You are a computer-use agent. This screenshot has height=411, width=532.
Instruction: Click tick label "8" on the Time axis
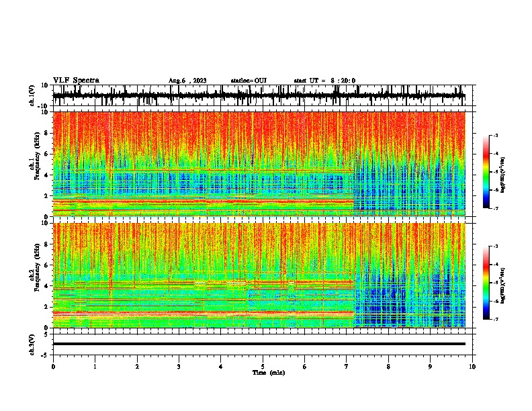coord(388,367)
